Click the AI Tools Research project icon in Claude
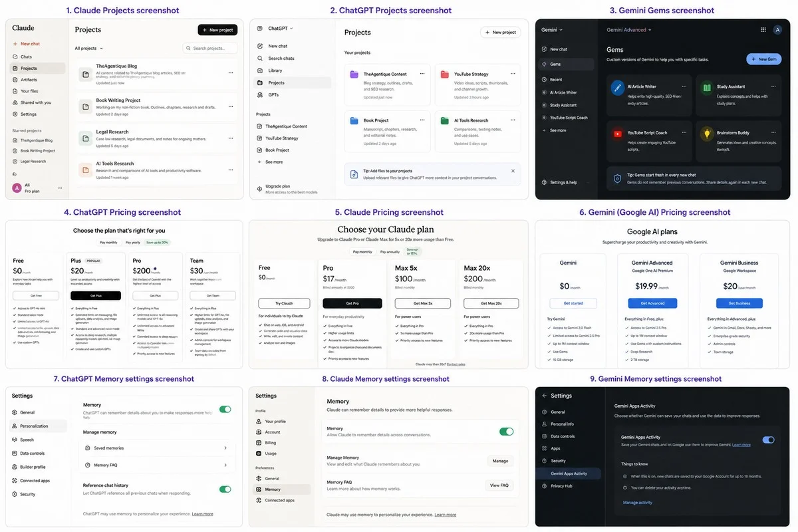The height and width of the screenshot is (532, 798). click(x=84, y=170)
